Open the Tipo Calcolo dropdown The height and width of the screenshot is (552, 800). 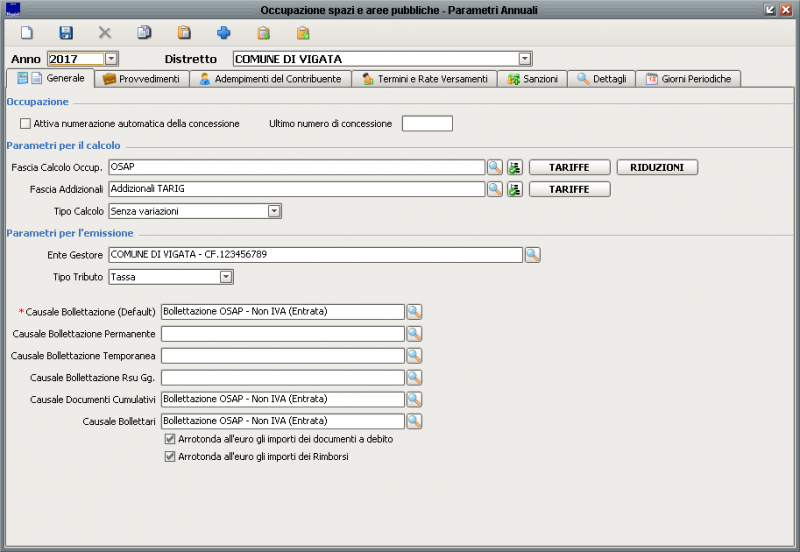coord(275,211)
